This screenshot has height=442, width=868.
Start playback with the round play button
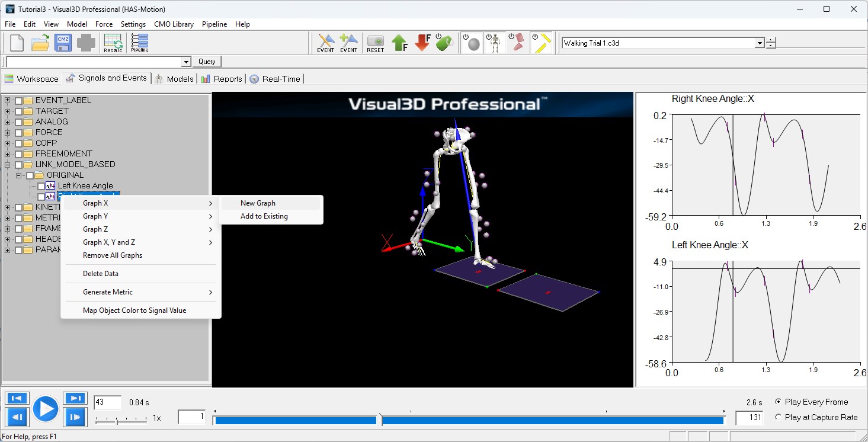click(46, 409)
